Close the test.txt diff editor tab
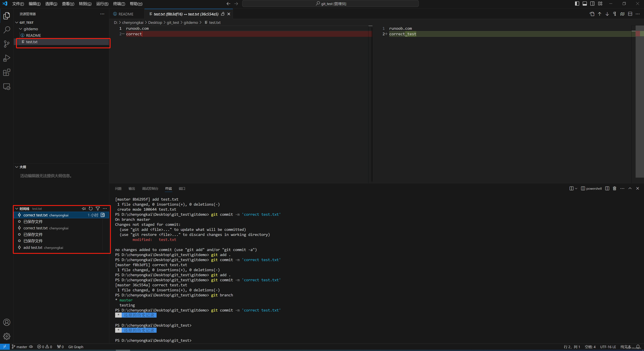Viewport: 644px width, 351px height. 229,14
